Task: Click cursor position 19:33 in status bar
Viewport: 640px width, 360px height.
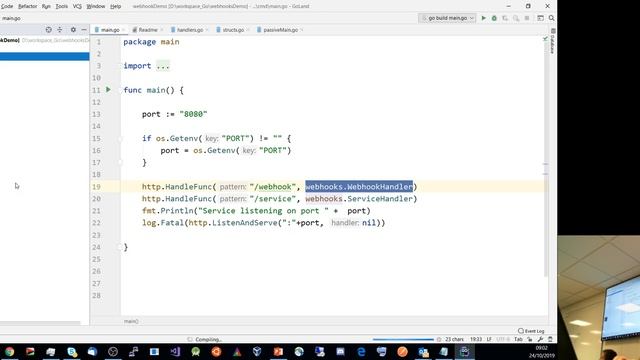Action: [x=476, y=339]
